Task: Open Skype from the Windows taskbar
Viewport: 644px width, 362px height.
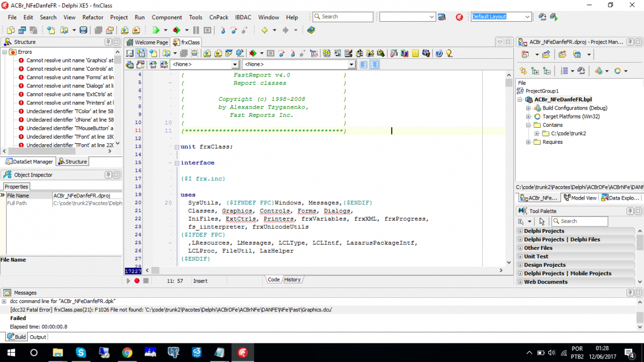Action: coord(81,353)
